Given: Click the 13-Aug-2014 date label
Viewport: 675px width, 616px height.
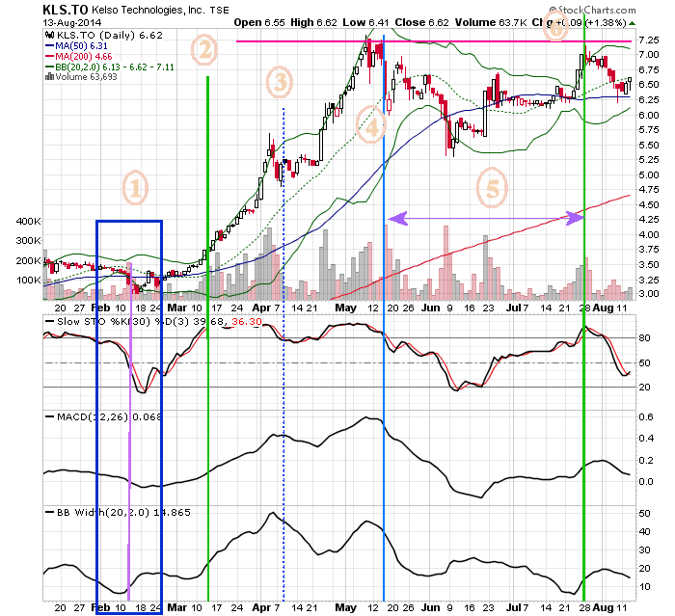Looking at the screenshot, I should point(72,22).
